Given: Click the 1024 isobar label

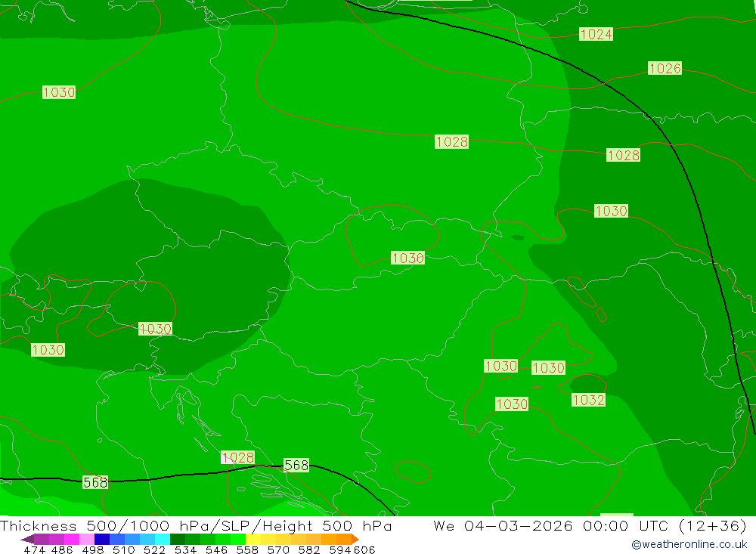Looking at the screenshot, I should pyautogui.click(x=596, y=34).
